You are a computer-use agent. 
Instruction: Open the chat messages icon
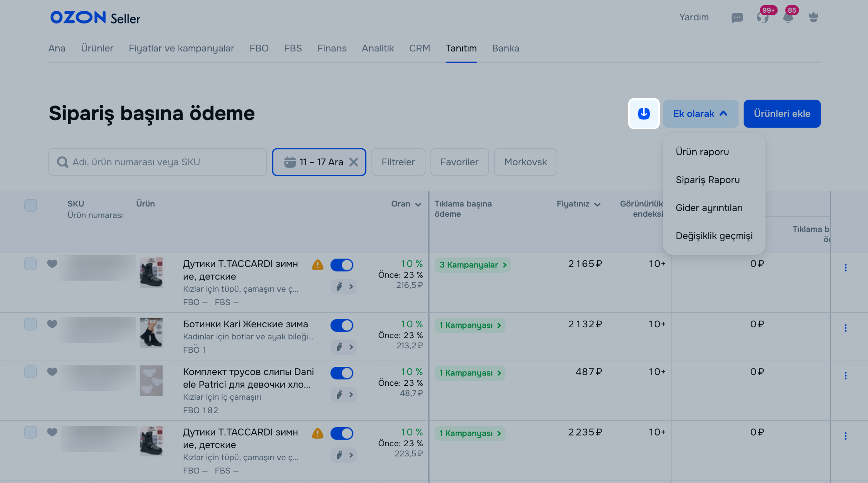[x=737, y=17]
